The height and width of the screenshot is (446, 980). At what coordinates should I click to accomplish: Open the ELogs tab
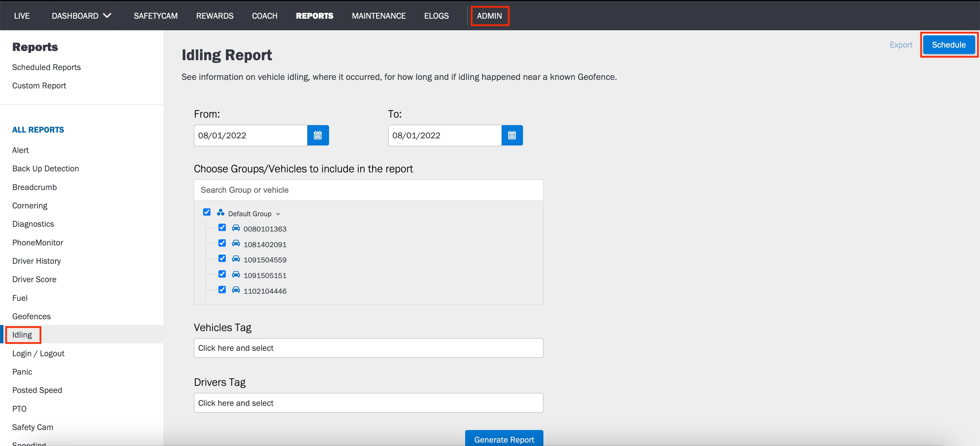coord(436,16)
